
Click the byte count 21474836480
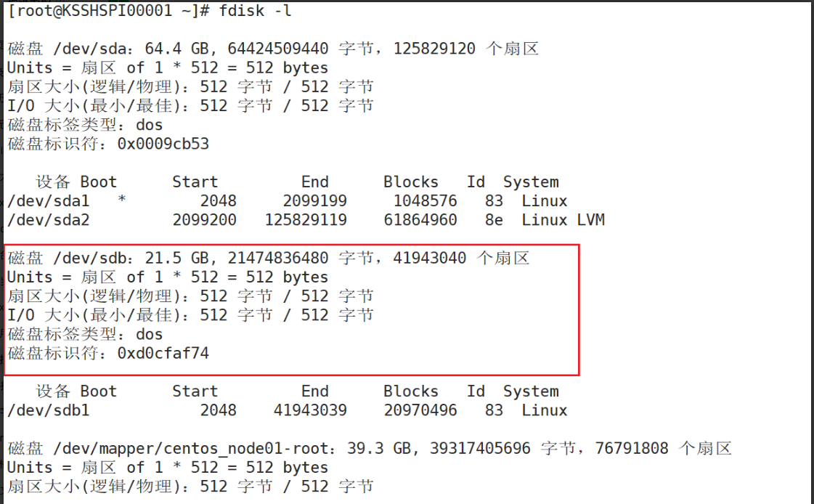277,258
